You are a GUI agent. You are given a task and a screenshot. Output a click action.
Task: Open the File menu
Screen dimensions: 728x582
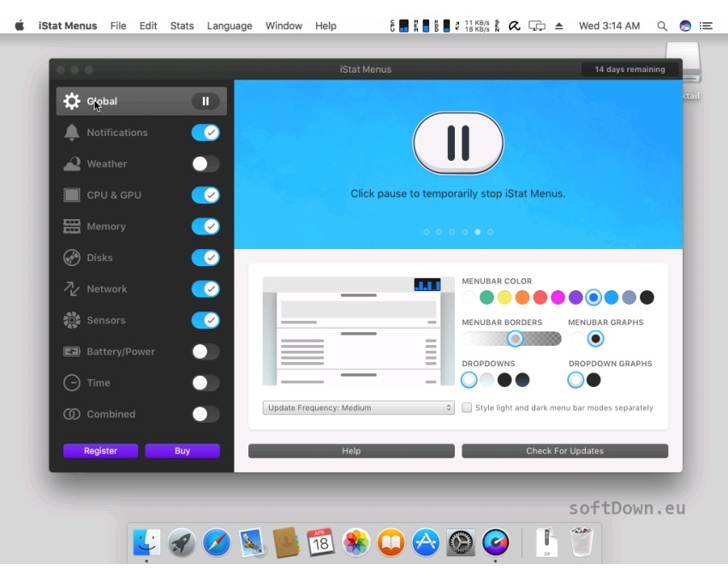click(x=118, y=26)
